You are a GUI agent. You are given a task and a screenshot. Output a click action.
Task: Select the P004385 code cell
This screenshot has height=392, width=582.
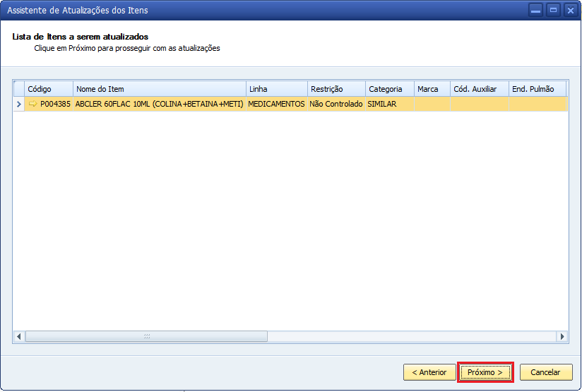49,104
